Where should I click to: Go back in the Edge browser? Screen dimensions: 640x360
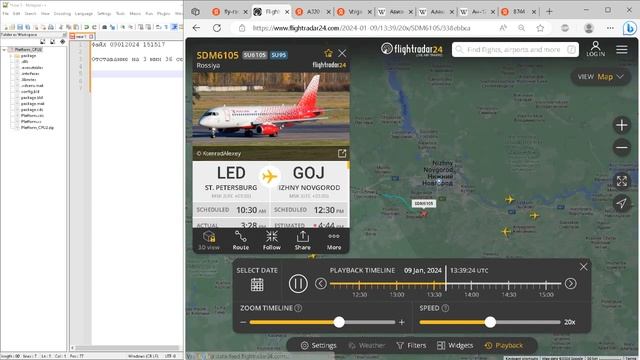point(196,28)
